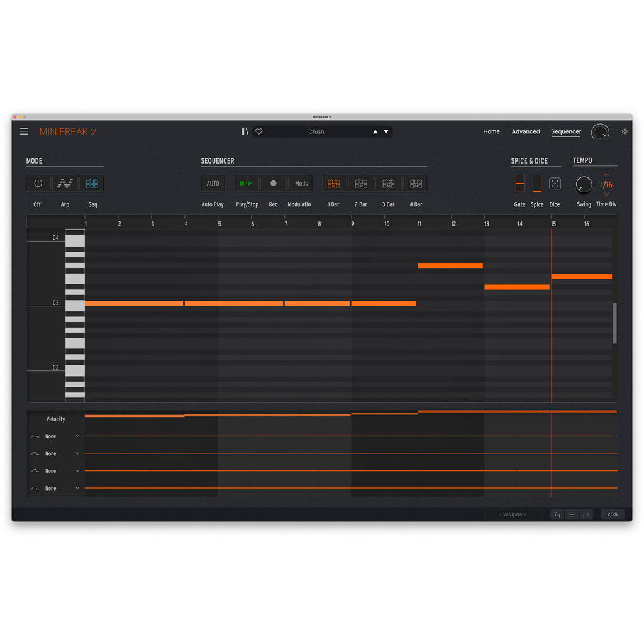Turn off the sequencer with Off power button
The image size is (644, 644).
38,184
